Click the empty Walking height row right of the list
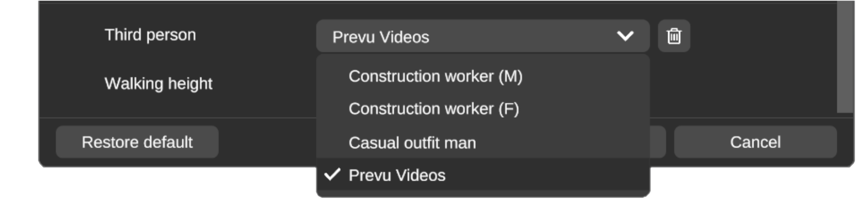The image size is (868, 211). 741,84
